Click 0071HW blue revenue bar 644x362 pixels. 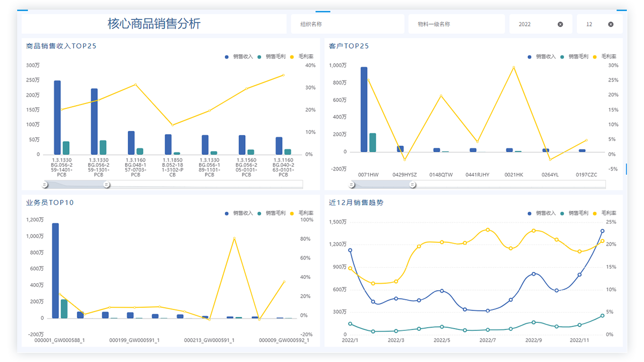coord(364,109)
